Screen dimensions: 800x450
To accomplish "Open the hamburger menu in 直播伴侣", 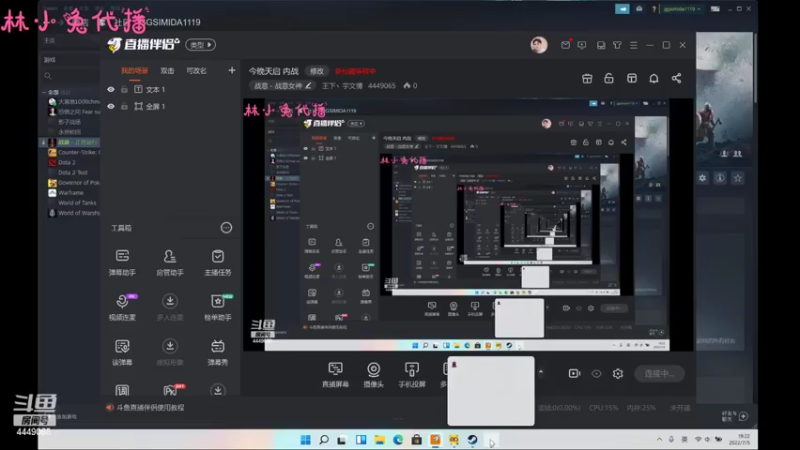I will [634, 45].
